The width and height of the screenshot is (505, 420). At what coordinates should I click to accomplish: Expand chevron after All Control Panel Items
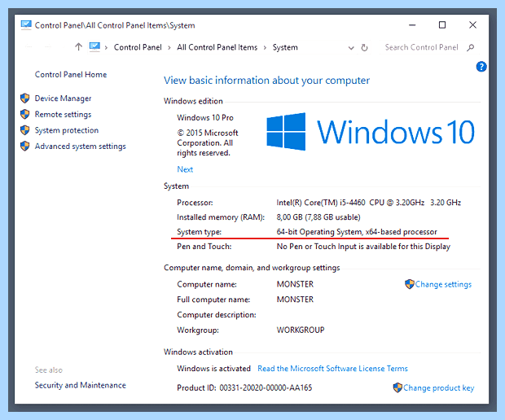click(265, 48)
